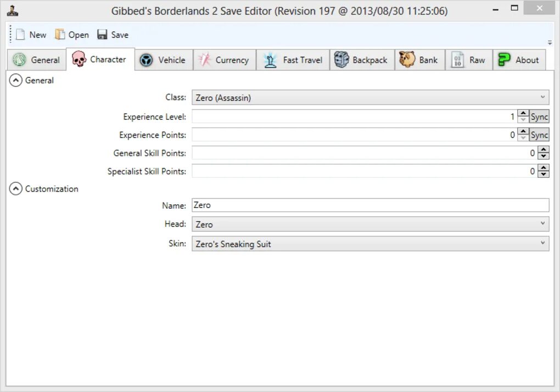
Task: Click the green General tab icon
Action: click(x=19, y=60)
